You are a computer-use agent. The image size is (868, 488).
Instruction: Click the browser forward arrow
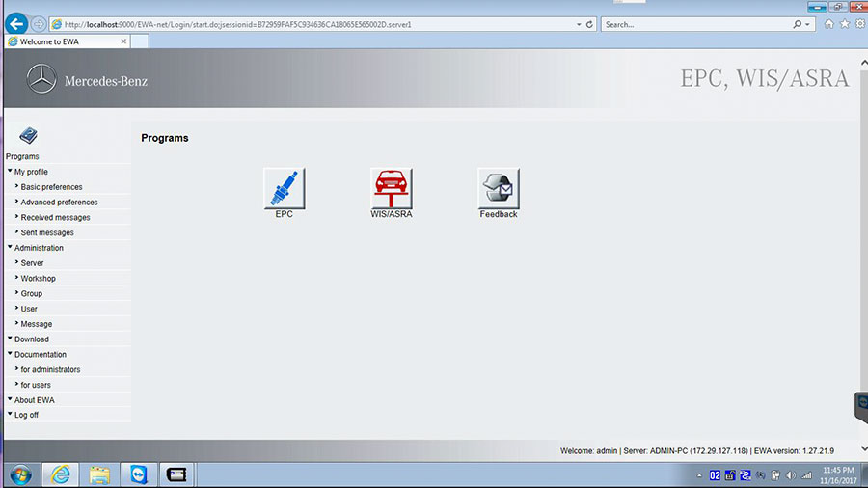(x=39, y=24)
